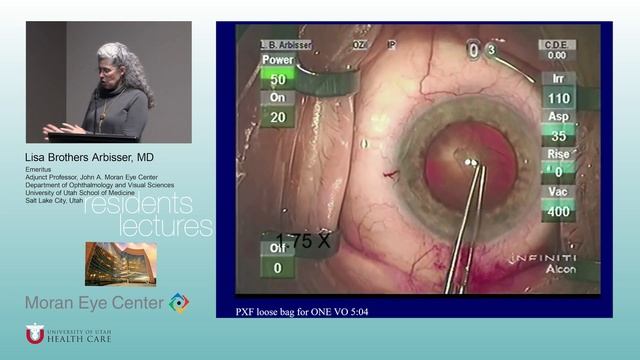
Task: Click the Asp value 35
Action: [x=559, y=136]
